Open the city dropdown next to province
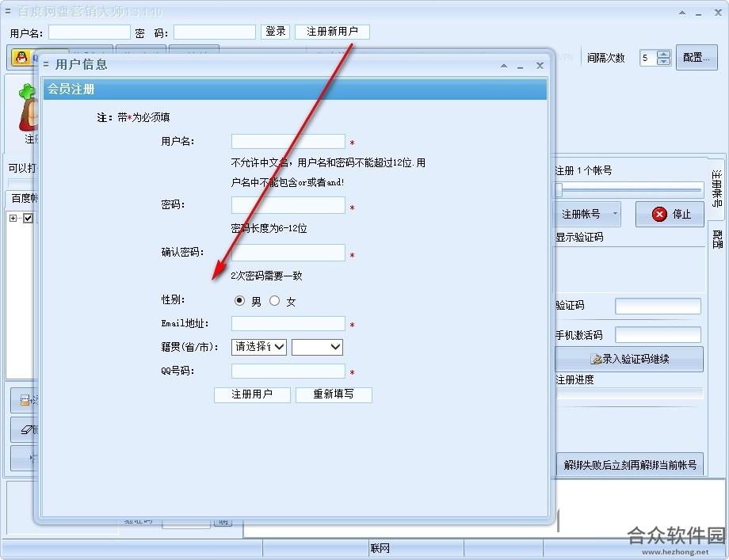The height and width of the screenshot is (560, 729). pos(317,347)
